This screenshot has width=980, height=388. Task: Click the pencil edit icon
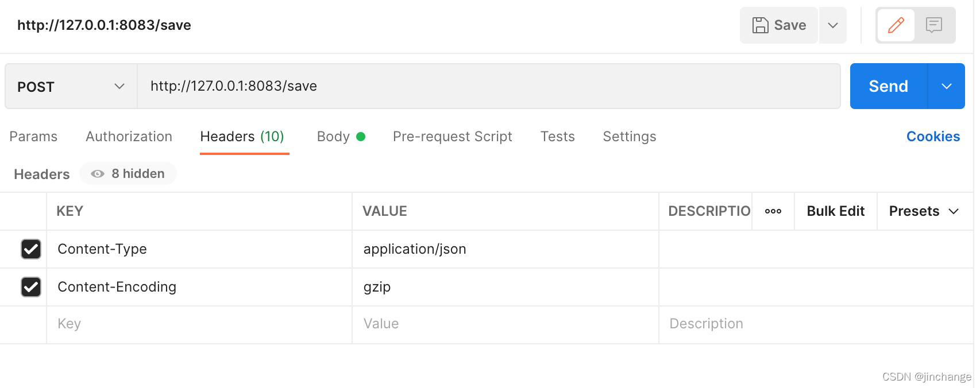tap(896, 25)
